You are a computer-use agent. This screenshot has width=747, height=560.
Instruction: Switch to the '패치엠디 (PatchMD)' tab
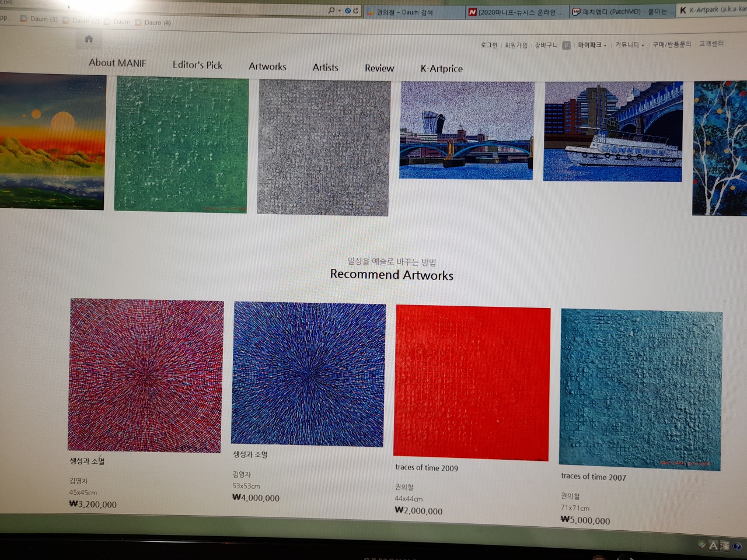622,11
